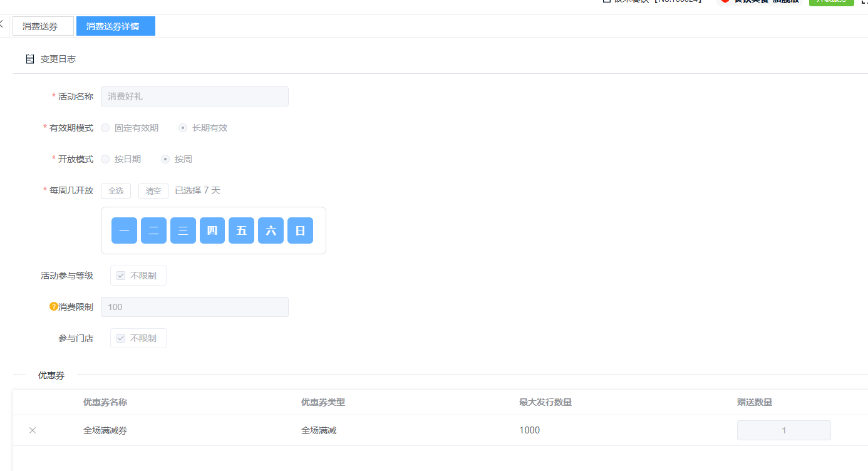Click the 变更日志 change log icon
The width and height of the screenshot is (868, 471).
29,59
